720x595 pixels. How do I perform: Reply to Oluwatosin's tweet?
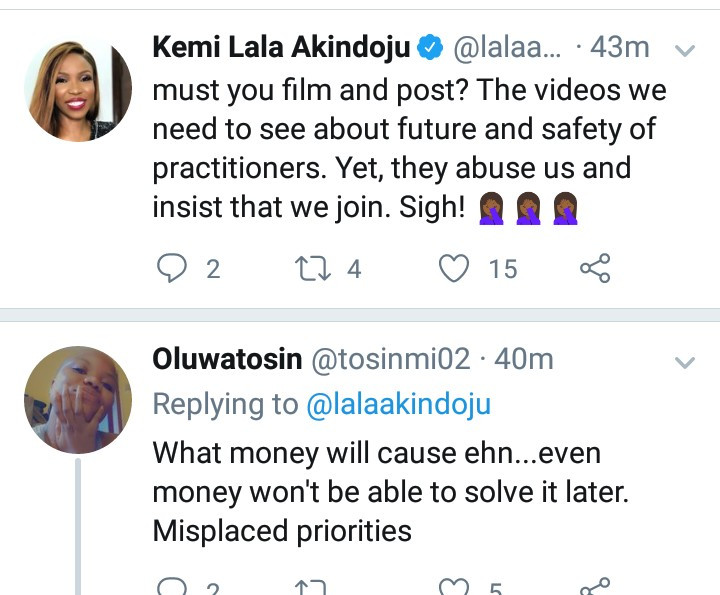pos(173,588)
